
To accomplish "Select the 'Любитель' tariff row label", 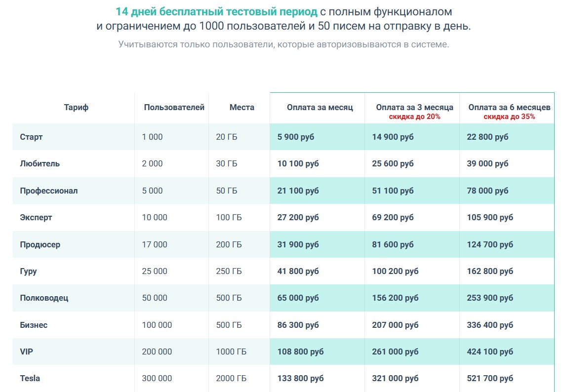I will [x=40, y=163].
